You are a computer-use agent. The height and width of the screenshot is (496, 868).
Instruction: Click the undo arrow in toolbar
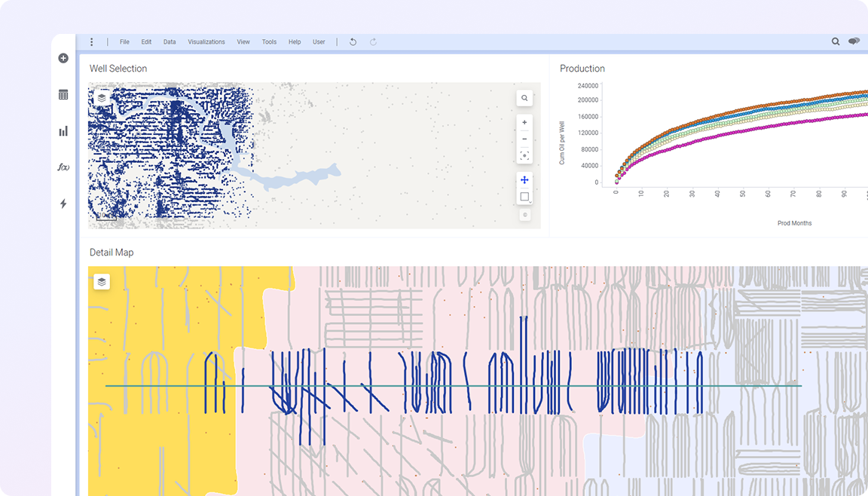[353, 42]
